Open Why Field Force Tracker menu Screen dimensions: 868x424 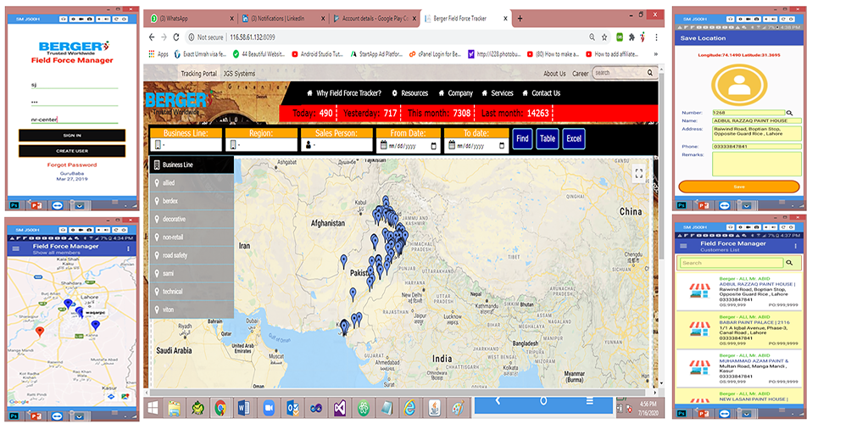tap(344, 93)
